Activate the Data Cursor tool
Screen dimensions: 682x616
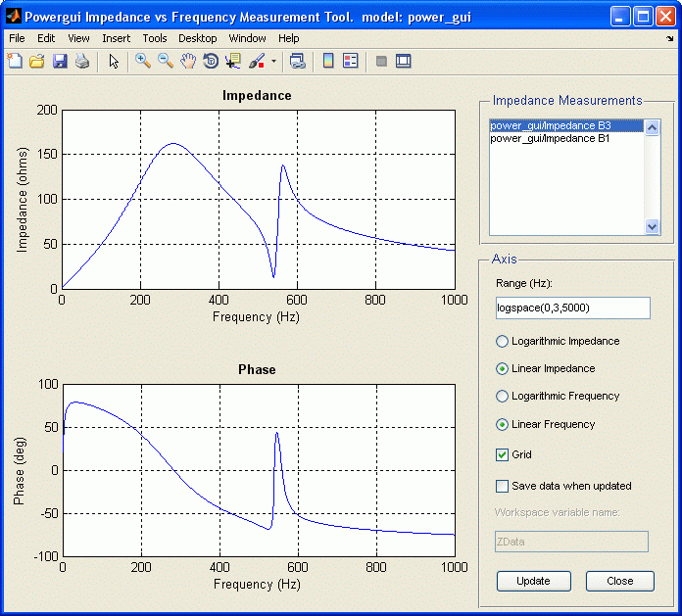tap(233, 61)
